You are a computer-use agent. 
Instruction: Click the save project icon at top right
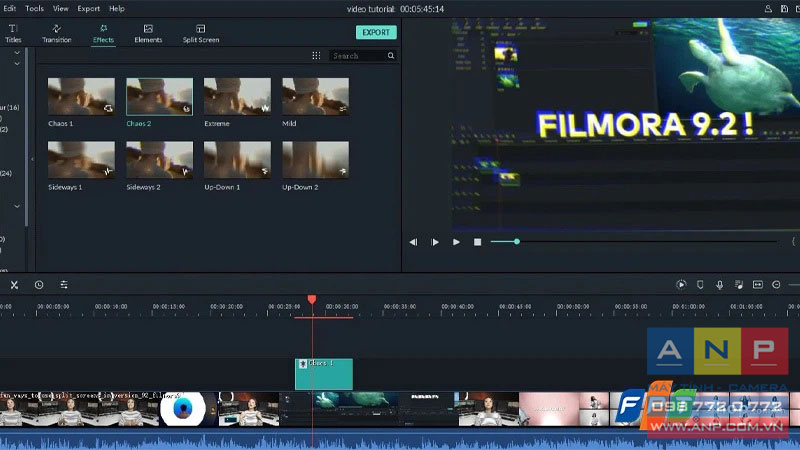(784, 9)
